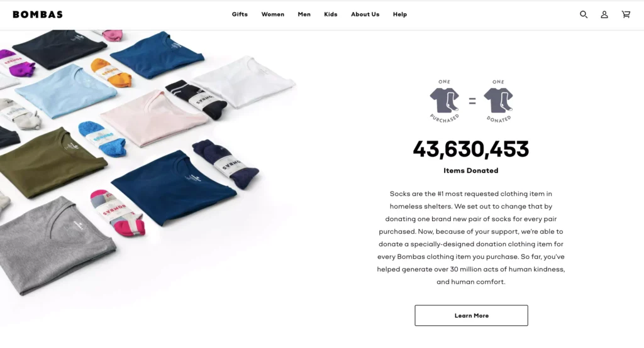
Task: Open the search magnifier icon
Action: [x=583, y=14]
